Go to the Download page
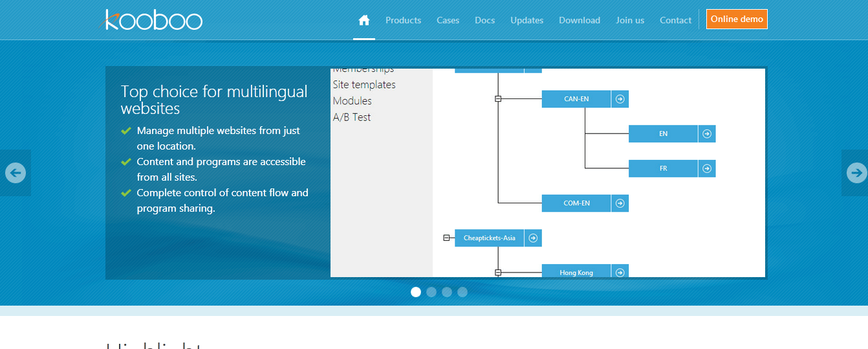 pyautogui.click(x=580, y=20)
